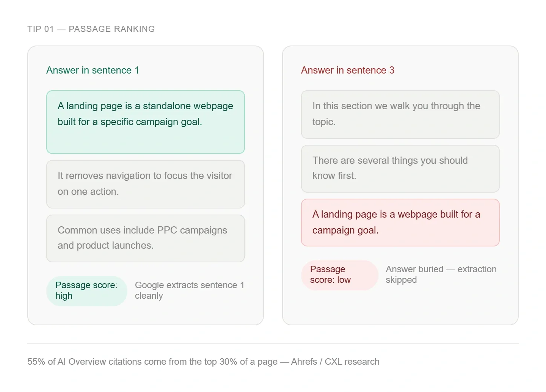Click 'Google extracts sentence 1 cleanly' text
Image resolution: width=546 pixels, height=392 pixels.
point(189,290)
